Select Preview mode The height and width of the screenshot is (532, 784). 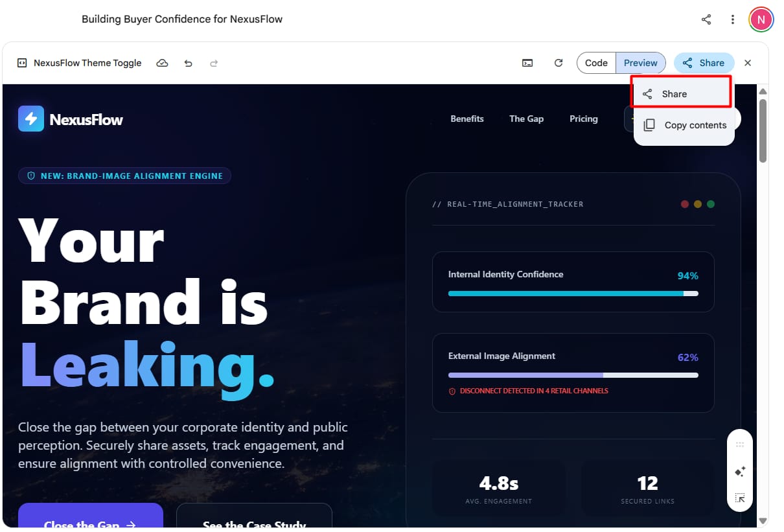tap(640, 62)
